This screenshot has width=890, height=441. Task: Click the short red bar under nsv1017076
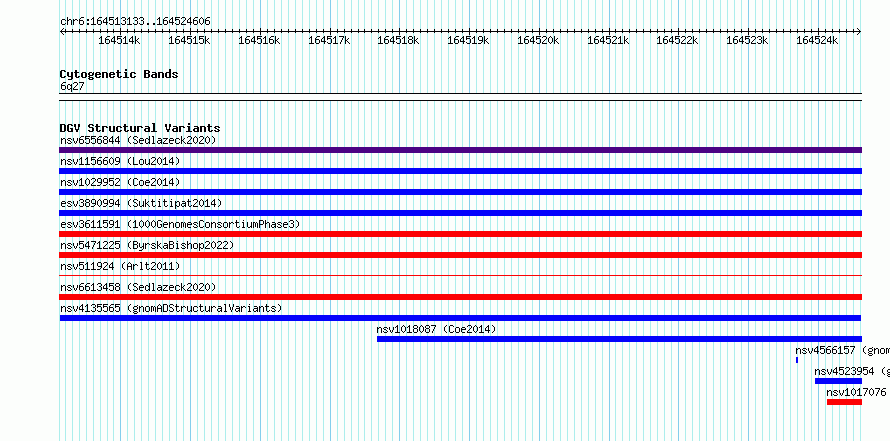(844, 402)
